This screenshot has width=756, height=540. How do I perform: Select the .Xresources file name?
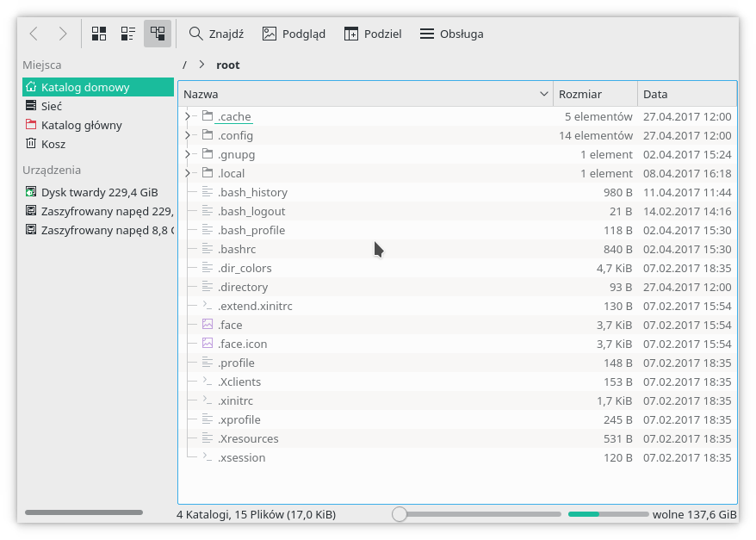pyautogui.click(x=248, y=438)
